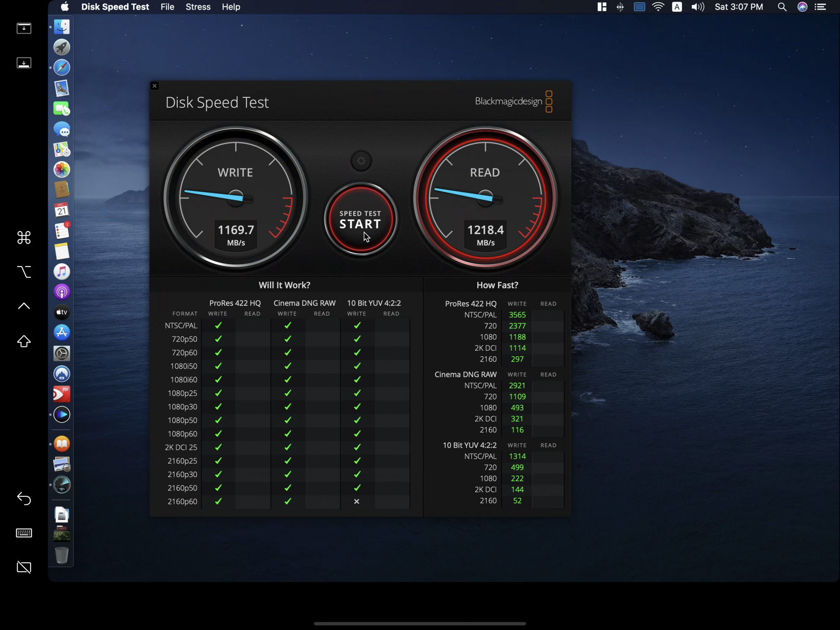Disconnect Sidecar display icon

(x=24, y=567)
